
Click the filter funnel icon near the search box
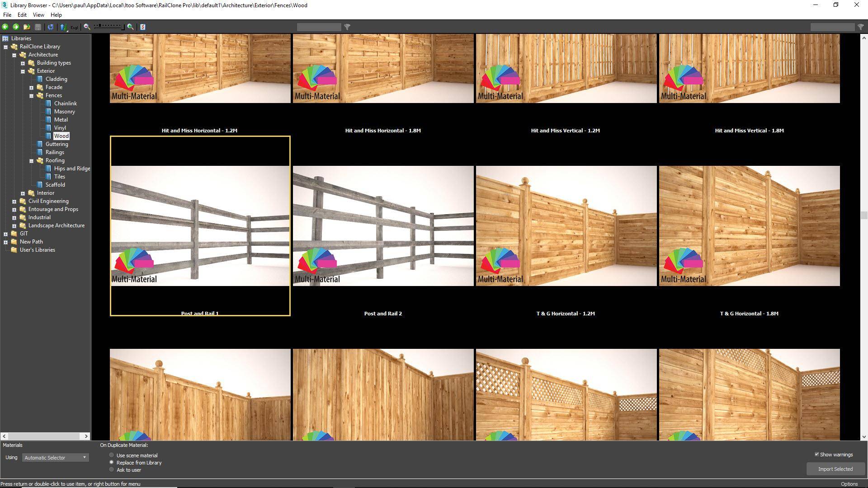pyautogui.click(x=347, y=27)
